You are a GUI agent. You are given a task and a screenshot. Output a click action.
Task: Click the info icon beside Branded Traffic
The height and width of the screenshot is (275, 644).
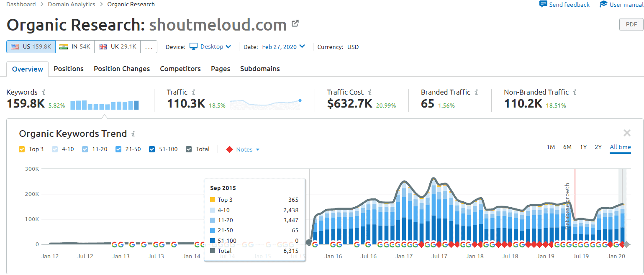477,92
